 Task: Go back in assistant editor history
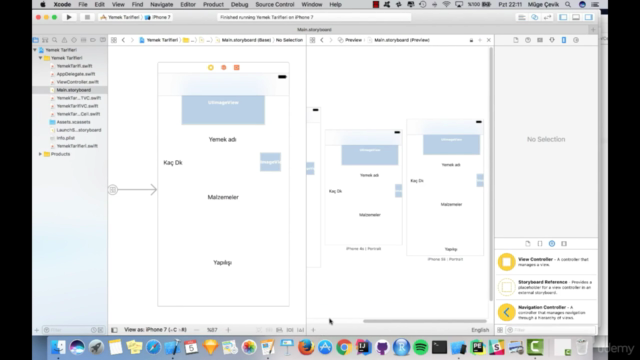click(322, 40)
